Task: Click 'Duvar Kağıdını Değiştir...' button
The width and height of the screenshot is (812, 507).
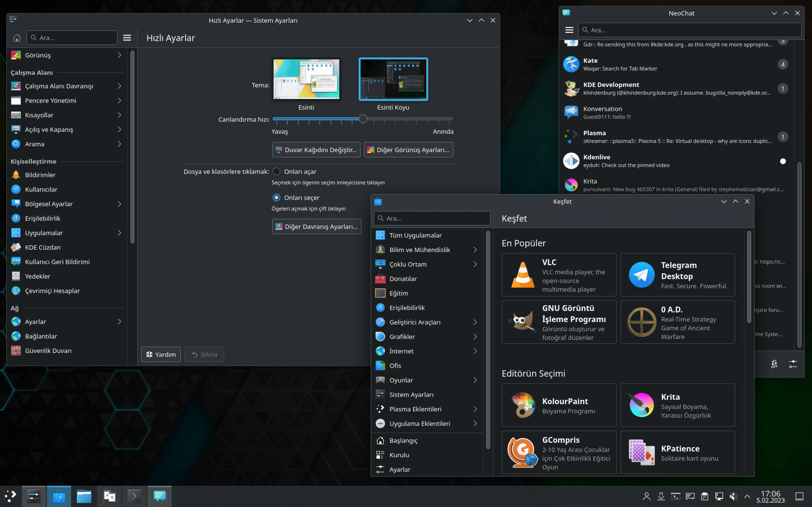Action: point(316,149)
